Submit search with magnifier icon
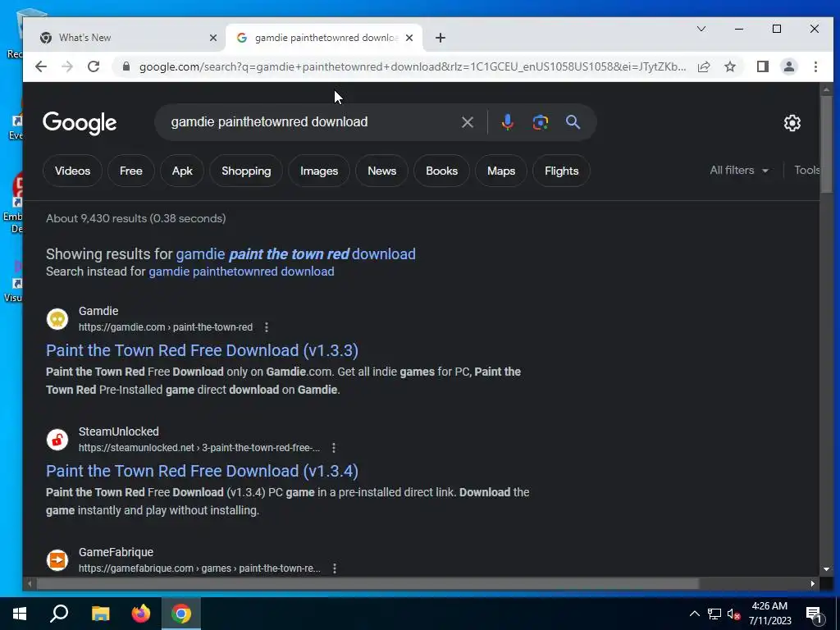 pyautogui.click(x=573, y=122)
